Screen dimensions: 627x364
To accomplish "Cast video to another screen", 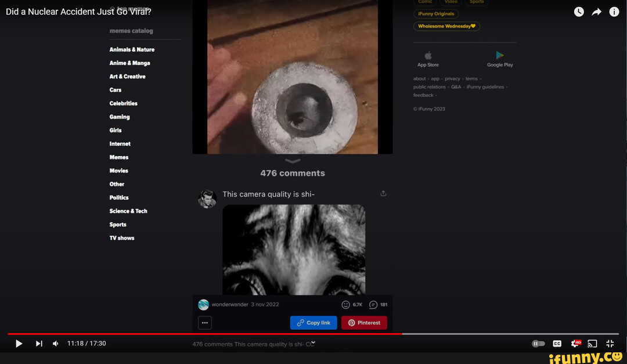I will (x=592, y=344).
